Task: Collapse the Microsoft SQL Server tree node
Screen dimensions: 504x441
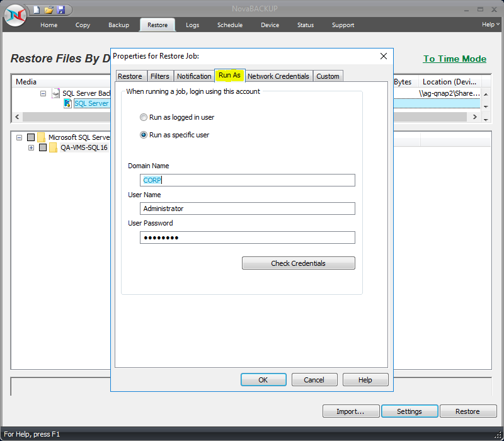Action: tap(20, 137)
